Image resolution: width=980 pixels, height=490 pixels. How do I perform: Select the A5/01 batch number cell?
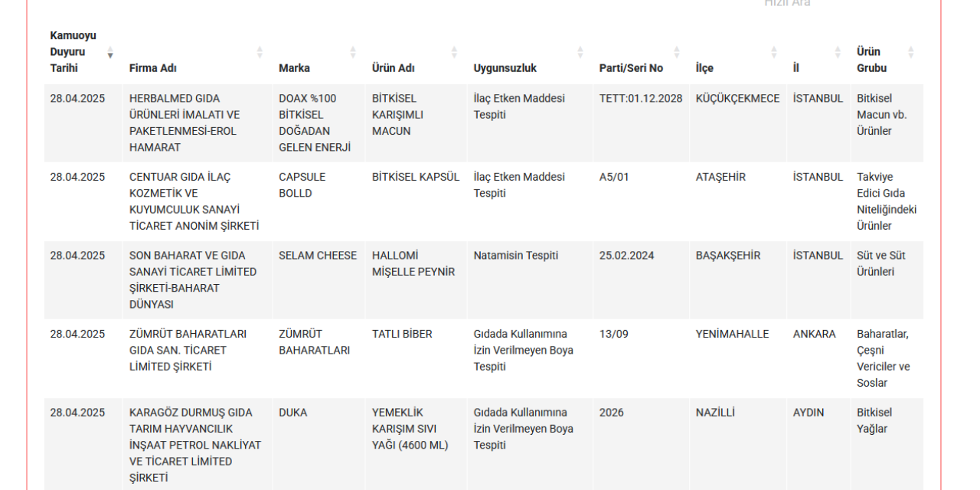tap(614, 177)
